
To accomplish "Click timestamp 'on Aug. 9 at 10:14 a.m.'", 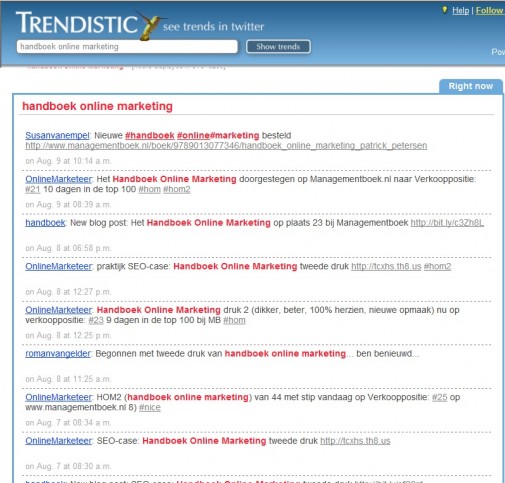I will [x=68, y=161].
